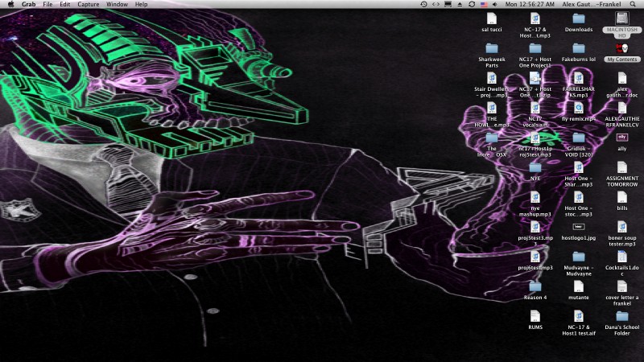644x362 pixels.
Task: Open Spotlight search magnifier
Action: coord(633,4)
